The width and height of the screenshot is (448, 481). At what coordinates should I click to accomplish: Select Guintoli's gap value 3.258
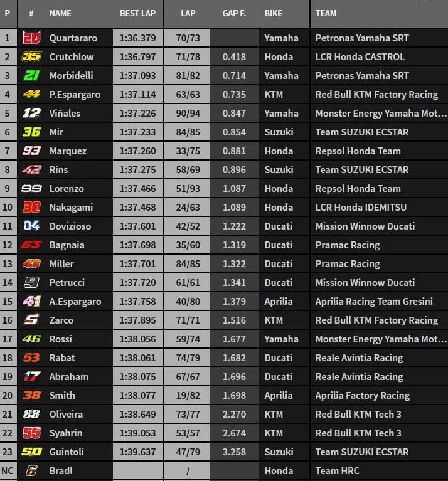click(x=234, y=452)
